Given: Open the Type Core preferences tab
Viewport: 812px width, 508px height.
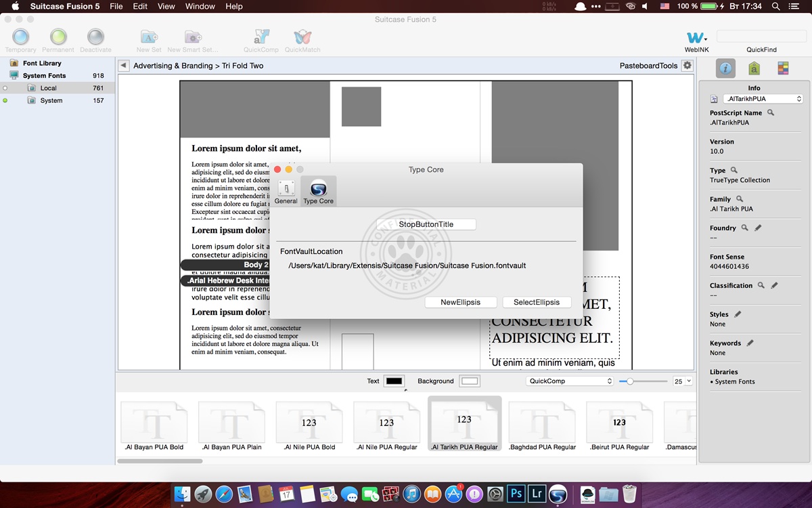Looking at the screenshot, I should point(318,191).
